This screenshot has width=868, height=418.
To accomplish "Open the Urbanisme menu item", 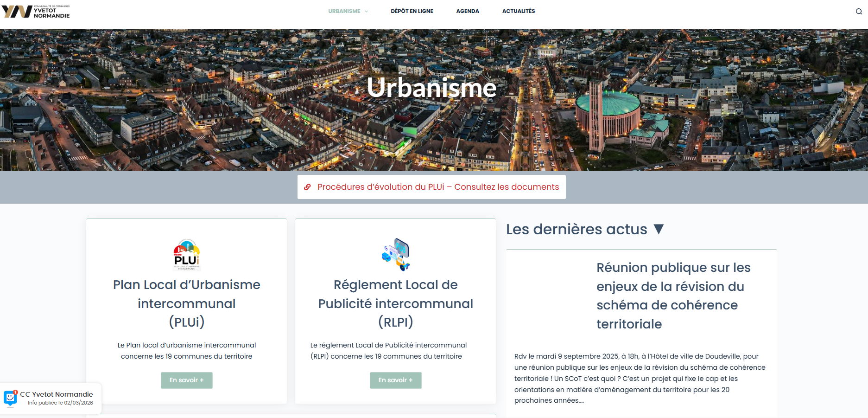I will tap(344, 11).
